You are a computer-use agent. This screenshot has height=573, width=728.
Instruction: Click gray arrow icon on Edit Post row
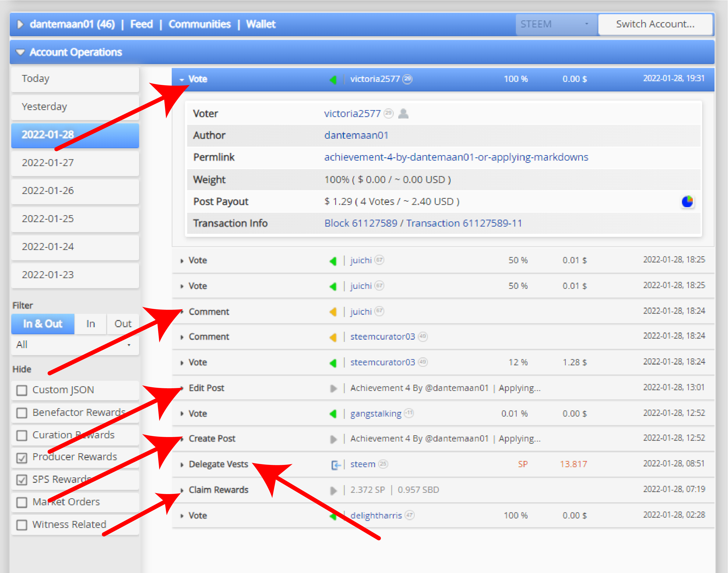pyautogui.click(x=333, y=388)
